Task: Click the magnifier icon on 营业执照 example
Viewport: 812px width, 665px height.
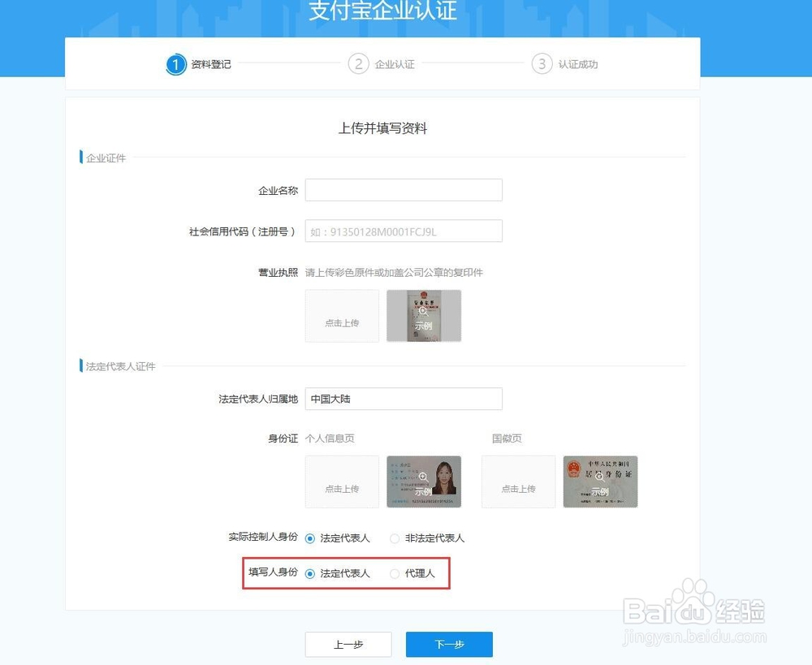Action: pos(423,311)
